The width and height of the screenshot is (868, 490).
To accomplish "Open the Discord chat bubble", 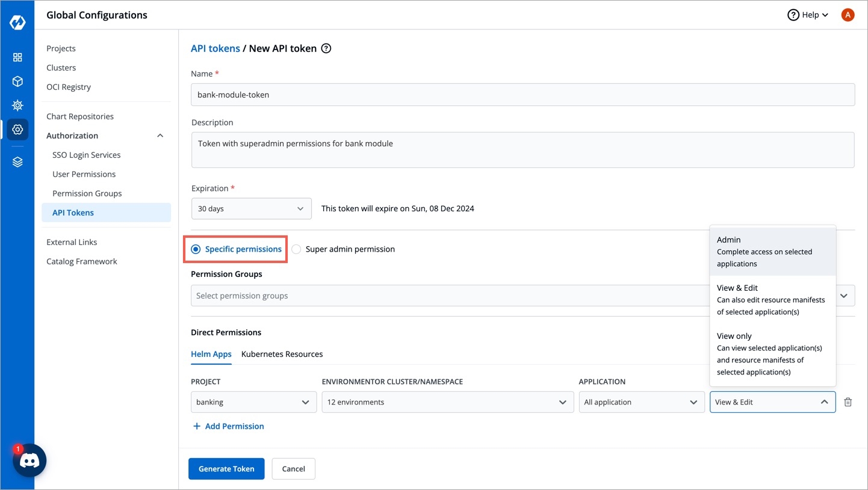I will click(x=29, y=461).
